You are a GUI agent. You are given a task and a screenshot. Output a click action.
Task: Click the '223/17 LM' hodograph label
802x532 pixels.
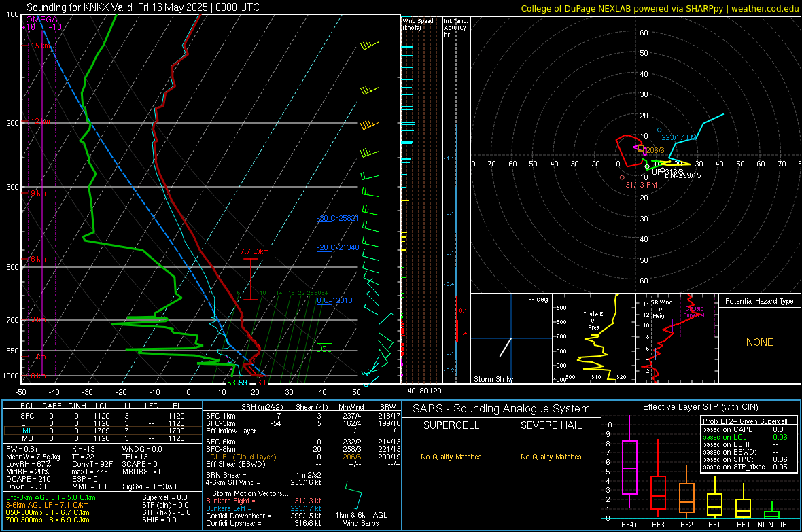679,137
